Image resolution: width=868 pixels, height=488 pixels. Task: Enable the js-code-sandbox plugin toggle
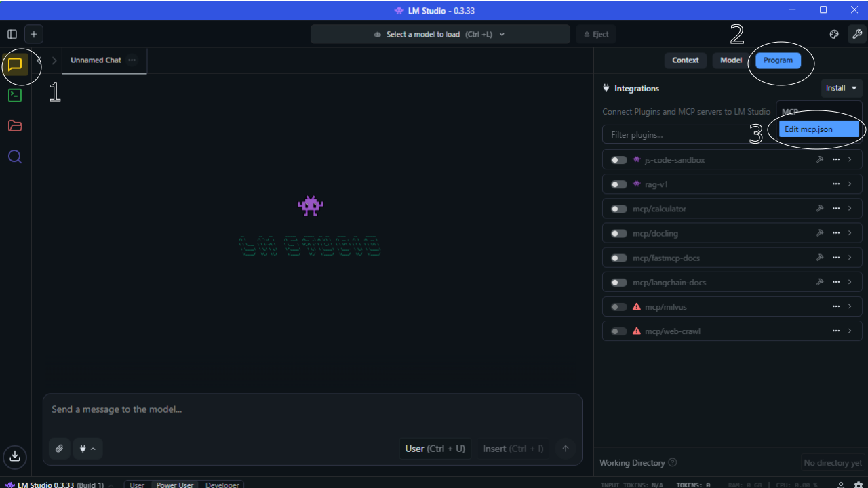pos(618,160)
